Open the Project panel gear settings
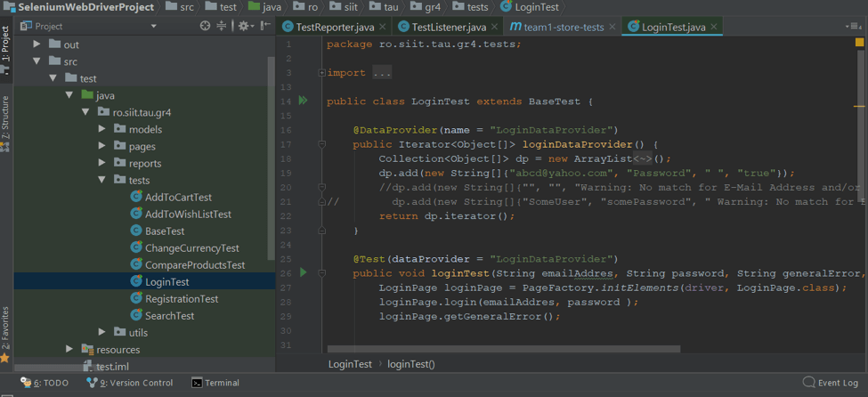This screenshot has width=868, height=397. 243,27
